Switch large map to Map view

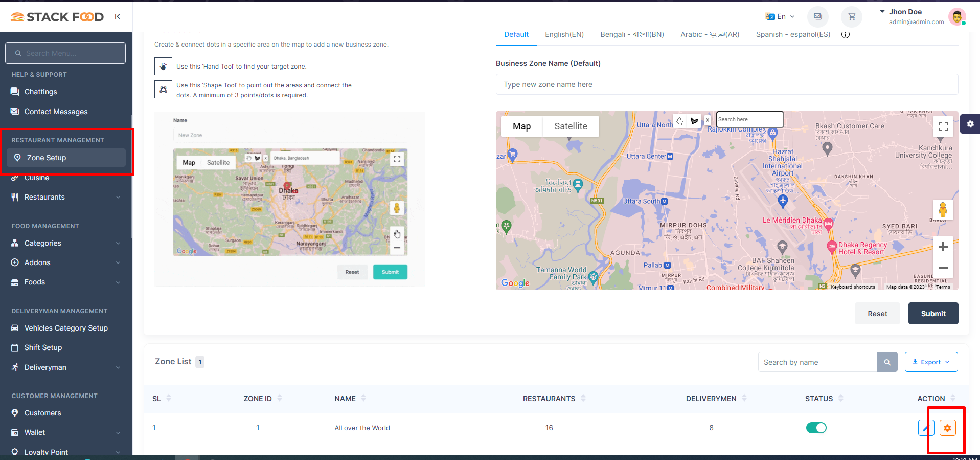pos(521,126)
